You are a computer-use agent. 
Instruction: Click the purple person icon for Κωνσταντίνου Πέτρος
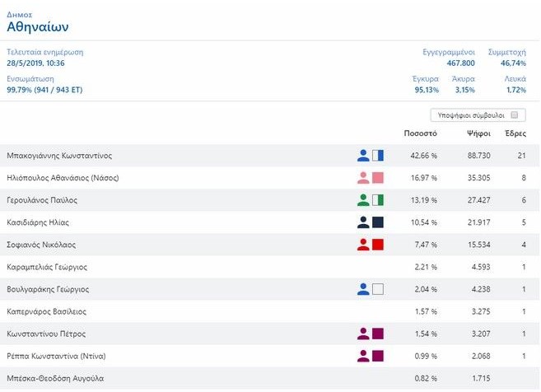[x=364, y=334]
